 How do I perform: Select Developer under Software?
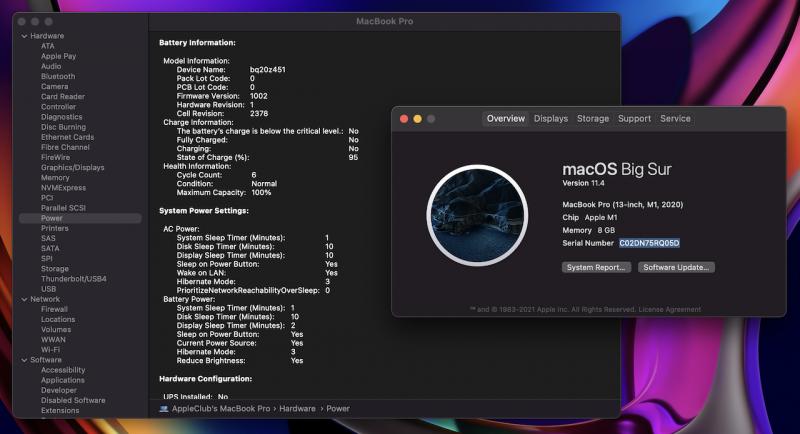(59, 390)
